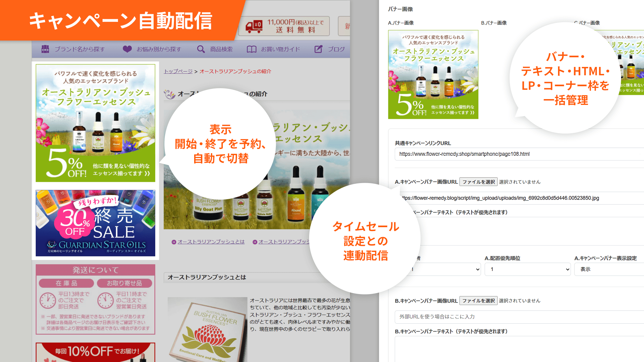Click the A banner image URL field with flower-remedy.blog

[522, 198]
